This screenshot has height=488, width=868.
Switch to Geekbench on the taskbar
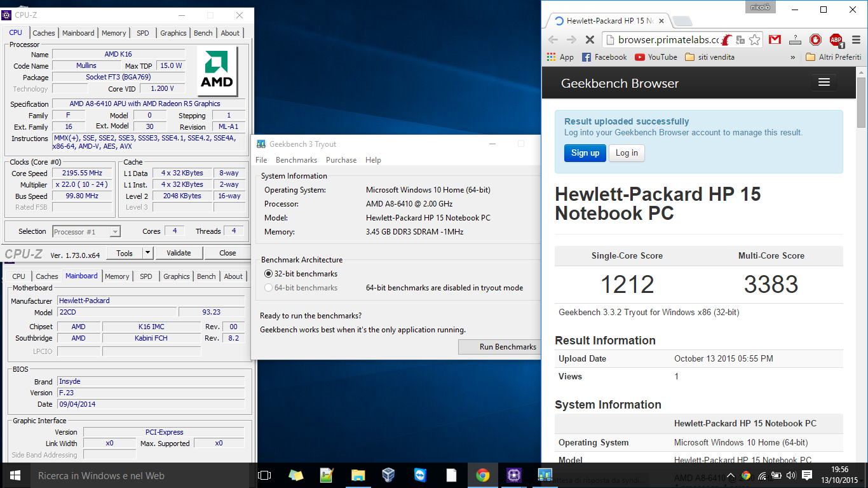point(545,475)
